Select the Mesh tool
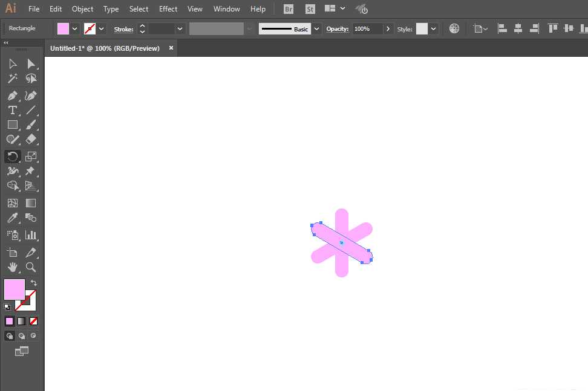The image size is (588, 391). 12,203
